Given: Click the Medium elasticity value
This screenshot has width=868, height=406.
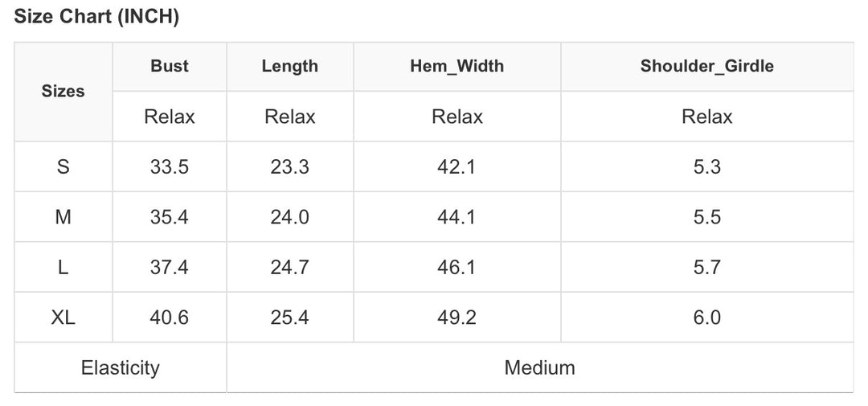Looking at the screenshot, I should coord(540,367).
